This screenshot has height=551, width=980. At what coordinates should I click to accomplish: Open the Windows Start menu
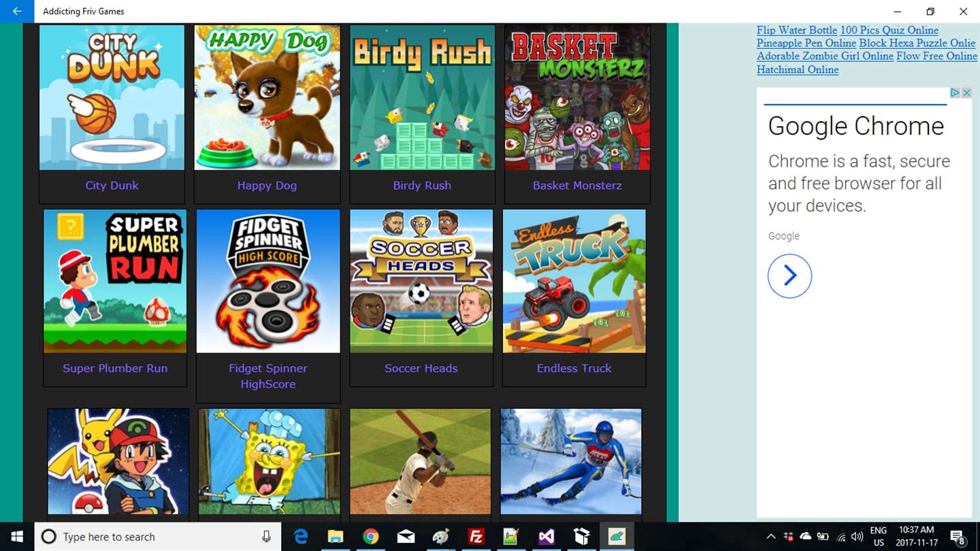click(17, 537)
